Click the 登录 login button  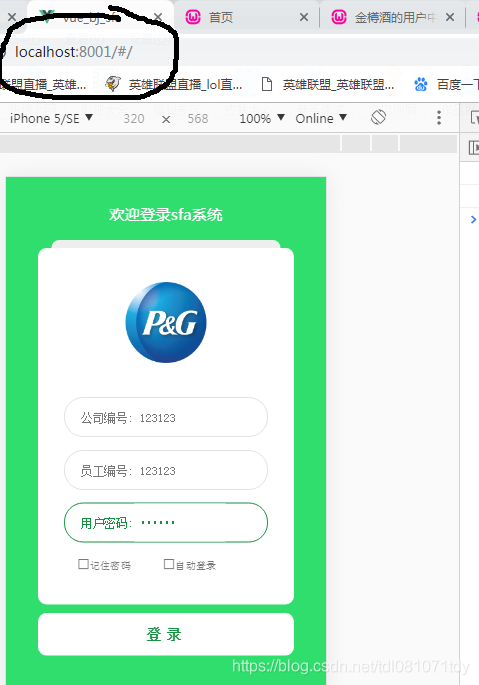pyautogui.click(x=166, y=634)
